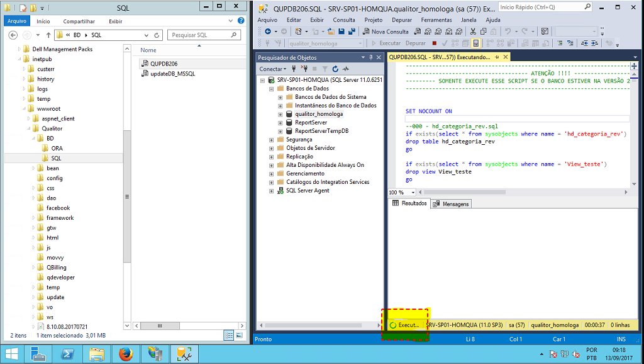Click the navigate backward arrow icon in SSMS

tap(268, 31)
